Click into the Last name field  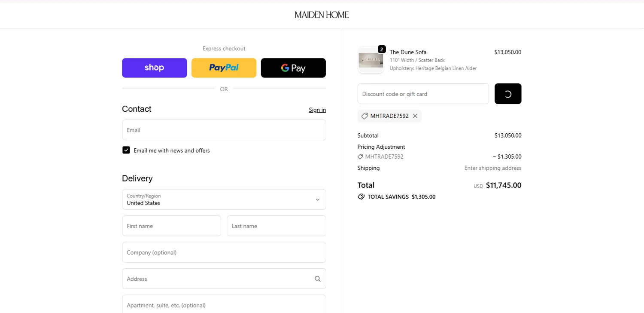pyautogui.click(x=276, y=226)
